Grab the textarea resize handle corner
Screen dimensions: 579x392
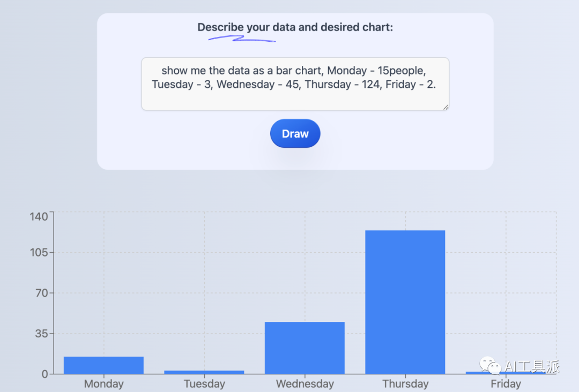(x=446, y=107)
